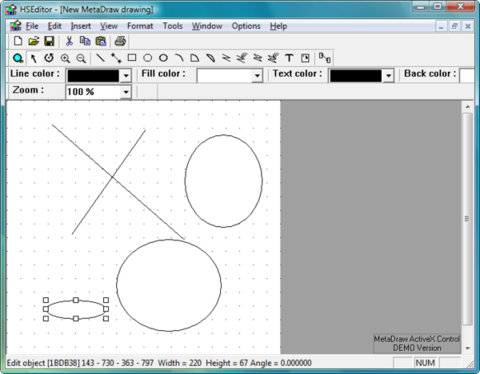Open the Zoom percentage dropdown

(126, 92)
